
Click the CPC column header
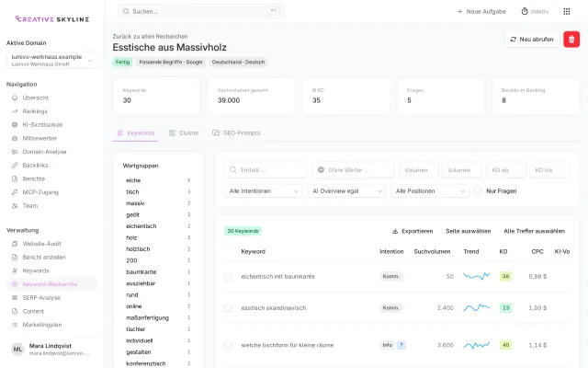click(537, 251)
